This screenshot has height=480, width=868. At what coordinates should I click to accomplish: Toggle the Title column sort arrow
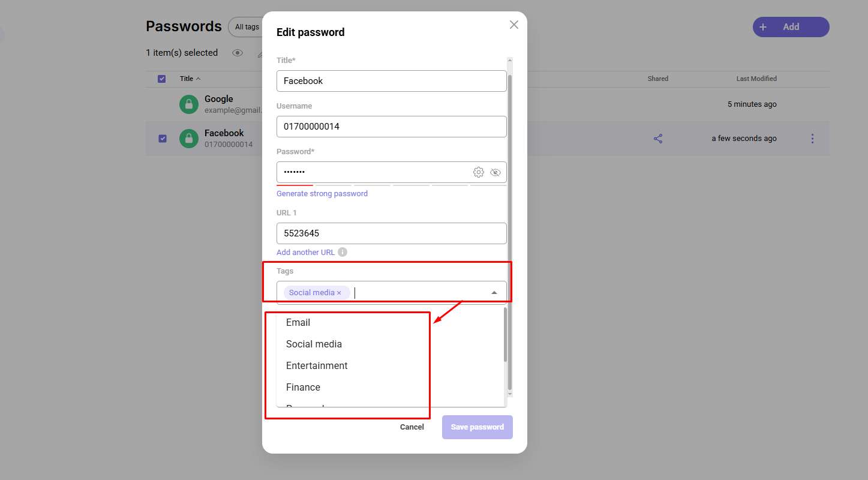[x=199, y=78]
